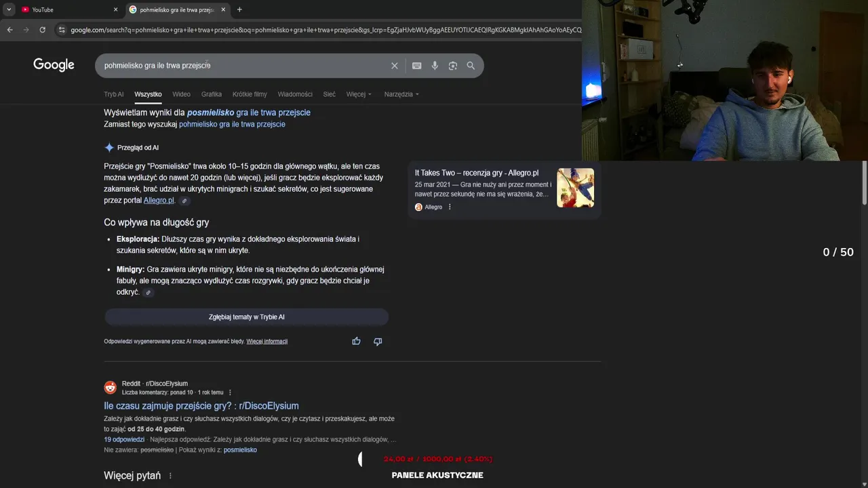
Task: Open the Allegro.pl source link
Action: (x=159, y=201)
